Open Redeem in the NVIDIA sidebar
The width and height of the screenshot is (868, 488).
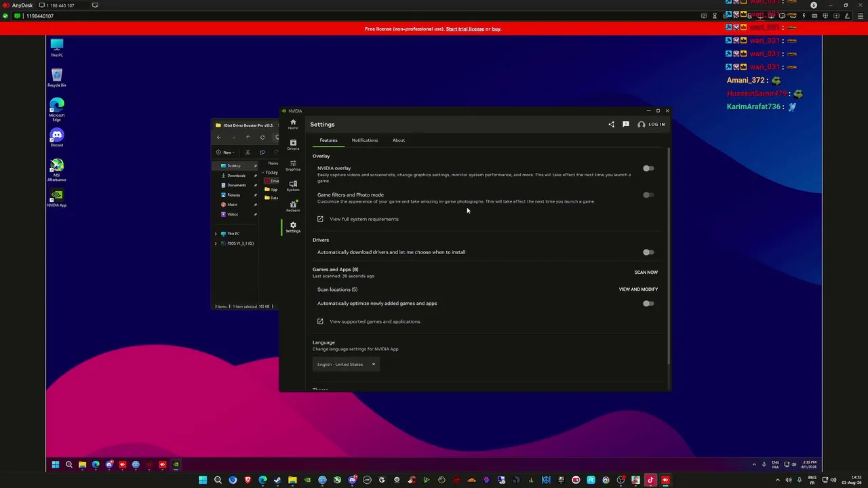coord(293,206)
